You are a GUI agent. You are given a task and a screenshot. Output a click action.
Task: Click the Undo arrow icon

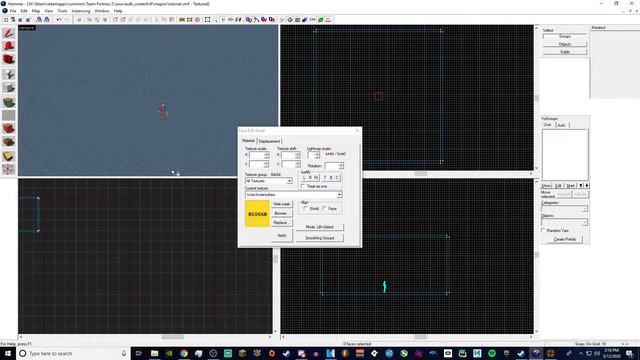[59, 20]
